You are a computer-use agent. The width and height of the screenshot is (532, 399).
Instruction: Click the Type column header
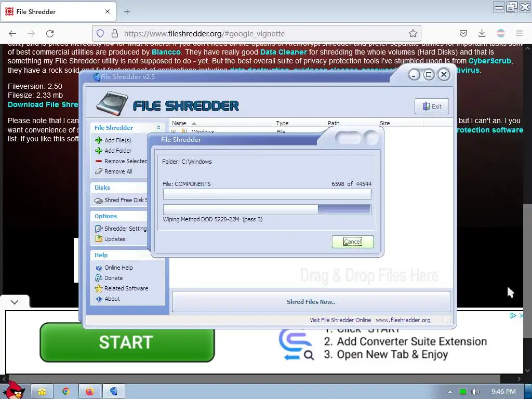pyautogui.click(x=299, y=123)
